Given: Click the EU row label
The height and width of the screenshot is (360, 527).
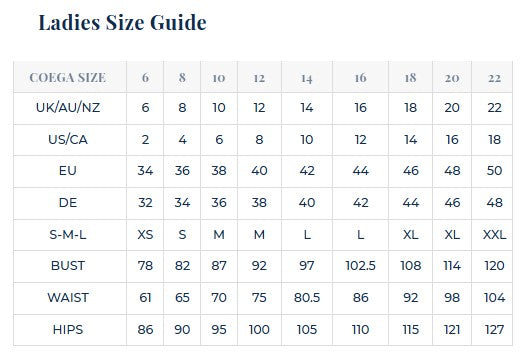Looking at the screenshot, I should tap(68, 171).
